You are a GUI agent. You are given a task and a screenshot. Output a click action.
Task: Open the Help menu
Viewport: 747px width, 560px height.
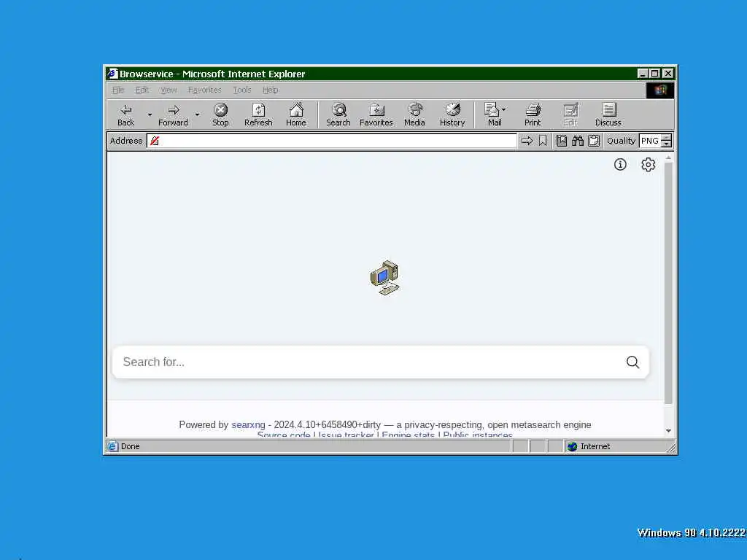click(271, 90)
